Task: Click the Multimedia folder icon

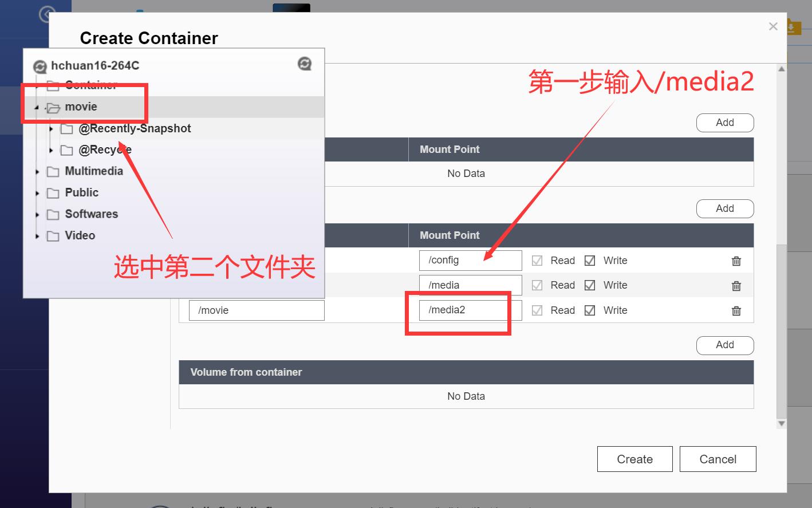Action: 53,171
